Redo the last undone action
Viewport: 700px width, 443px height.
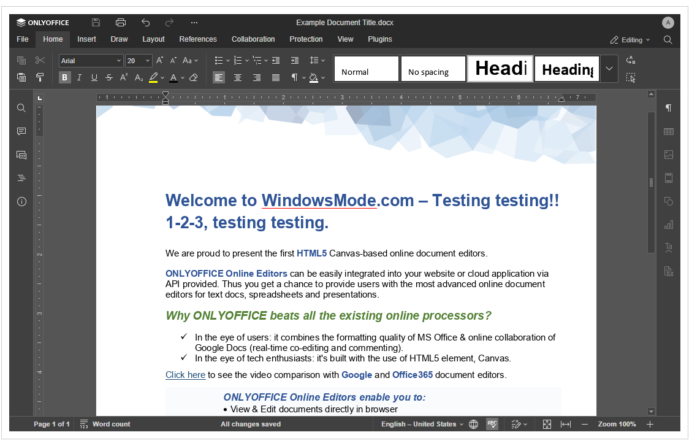coord(169,22)
